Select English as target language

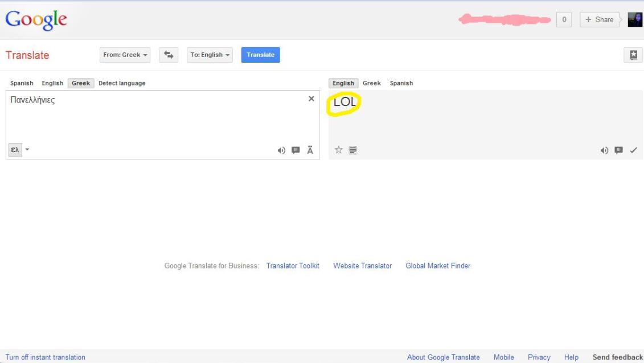coord(343,83)
